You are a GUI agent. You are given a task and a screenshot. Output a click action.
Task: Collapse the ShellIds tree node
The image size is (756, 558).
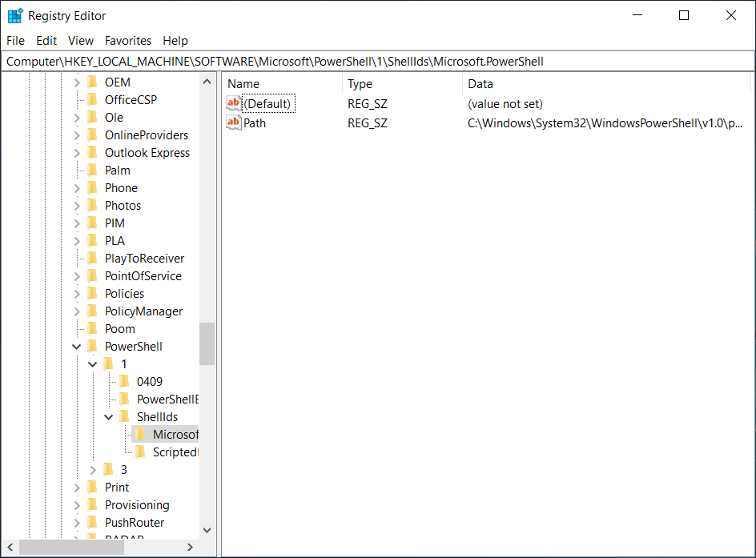[x=108, y=417]
